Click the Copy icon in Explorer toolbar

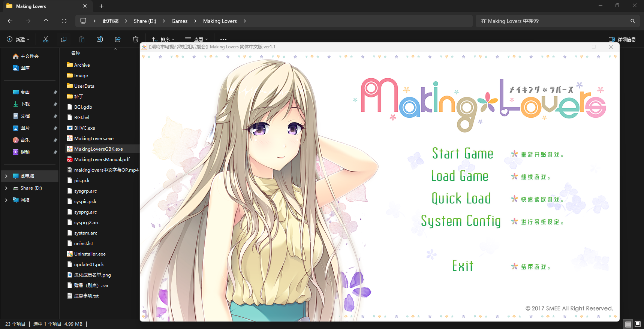[64, 39]
